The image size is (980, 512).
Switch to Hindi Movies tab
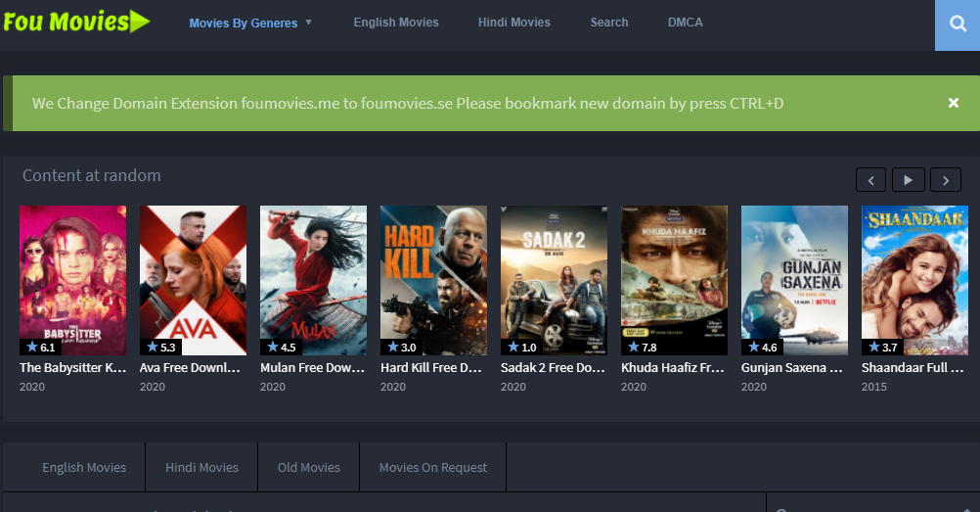pos(201,468)
